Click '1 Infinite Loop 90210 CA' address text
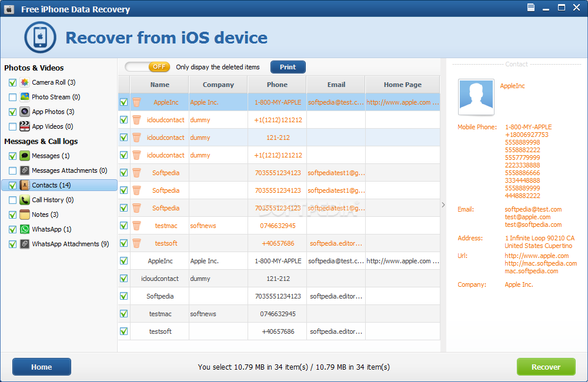Screen dimensions: 588x382 pos(540,238)
